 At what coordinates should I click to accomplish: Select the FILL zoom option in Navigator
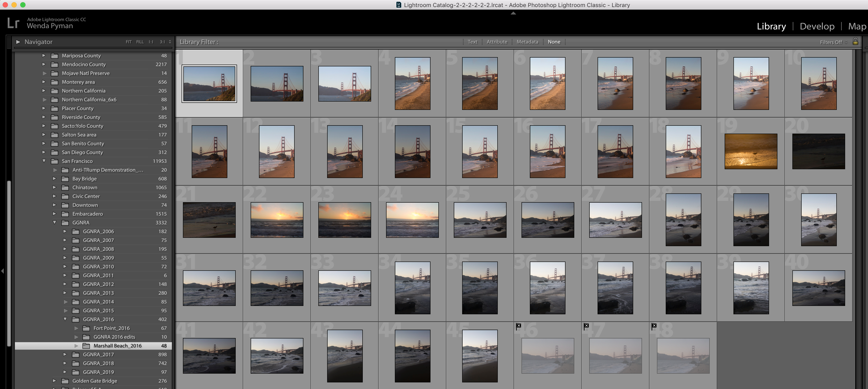click(140, 42)
